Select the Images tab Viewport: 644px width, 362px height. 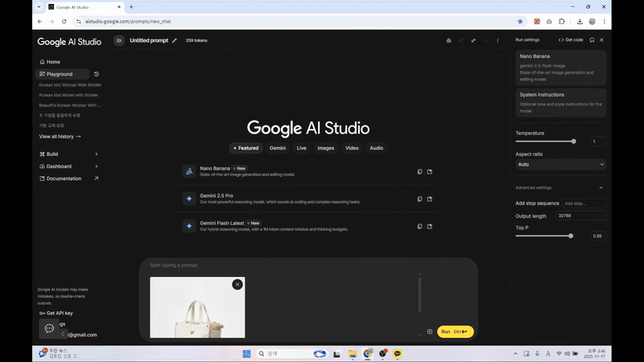pos(326,148)
